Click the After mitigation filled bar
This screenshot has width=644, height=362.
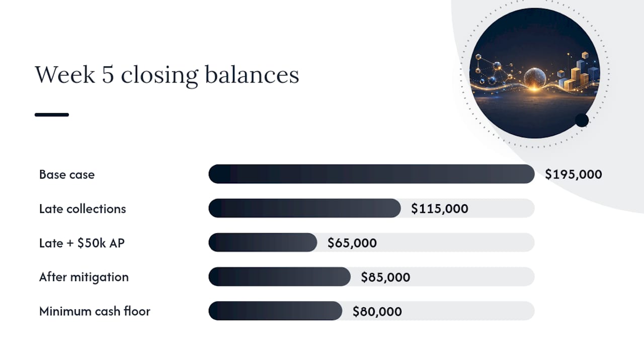tap(279, 277)
